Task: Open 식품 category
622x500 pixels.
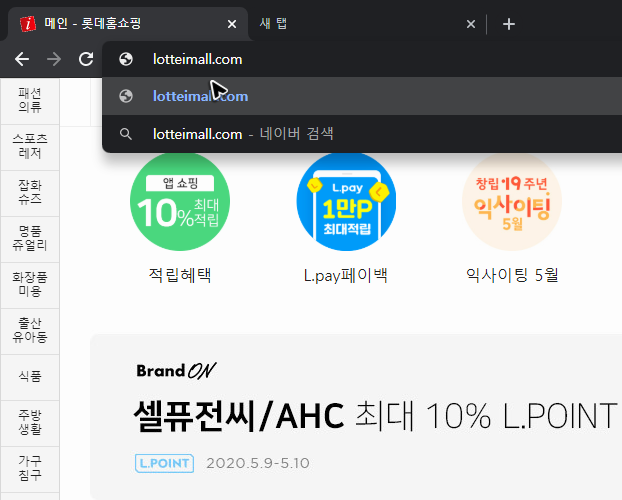Action: (30, 377)
